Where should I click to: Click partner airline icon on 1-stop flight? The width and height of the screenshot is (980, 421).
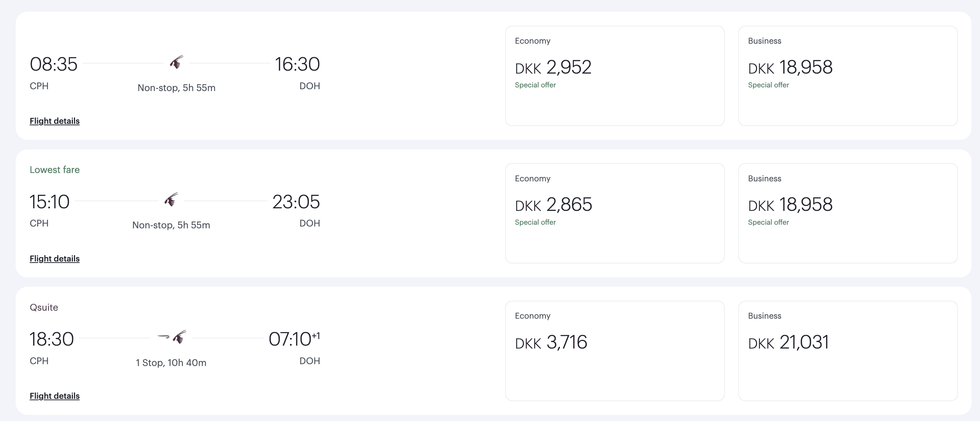163,337
